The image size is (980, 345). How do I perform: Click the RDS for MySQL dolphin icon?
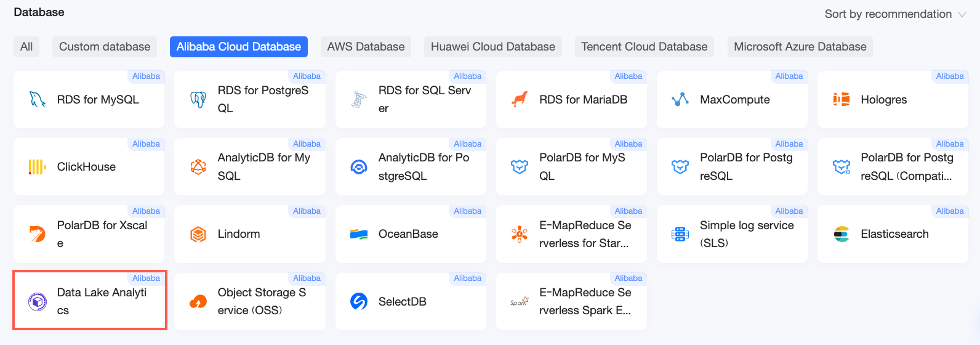(x=38, y=99)
